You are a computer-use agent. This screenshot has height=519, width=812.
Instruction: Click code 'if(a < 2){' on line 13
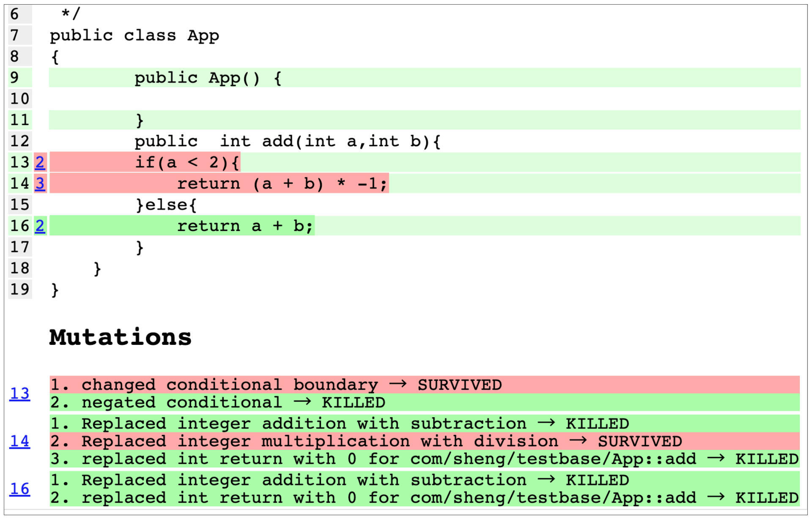[x=187, y=162]
